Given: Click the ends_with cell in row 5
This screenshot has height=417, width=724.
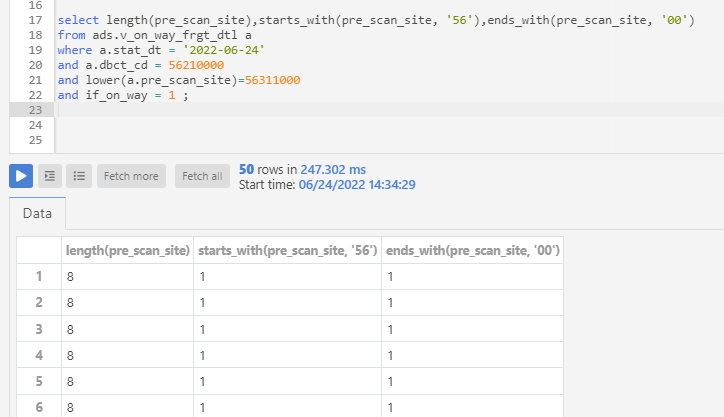Looking at the screenshot, I should 472,381.
